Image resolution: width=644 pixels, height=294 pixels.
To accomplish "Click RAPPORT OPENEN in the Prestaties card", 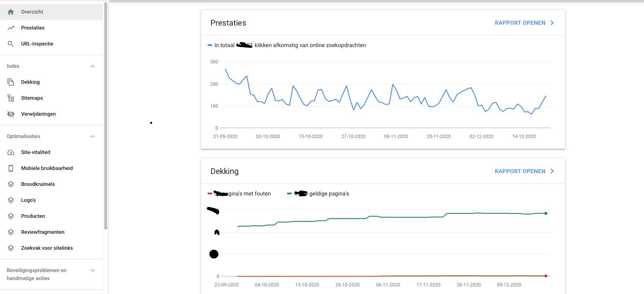I will tap(520, 23).
